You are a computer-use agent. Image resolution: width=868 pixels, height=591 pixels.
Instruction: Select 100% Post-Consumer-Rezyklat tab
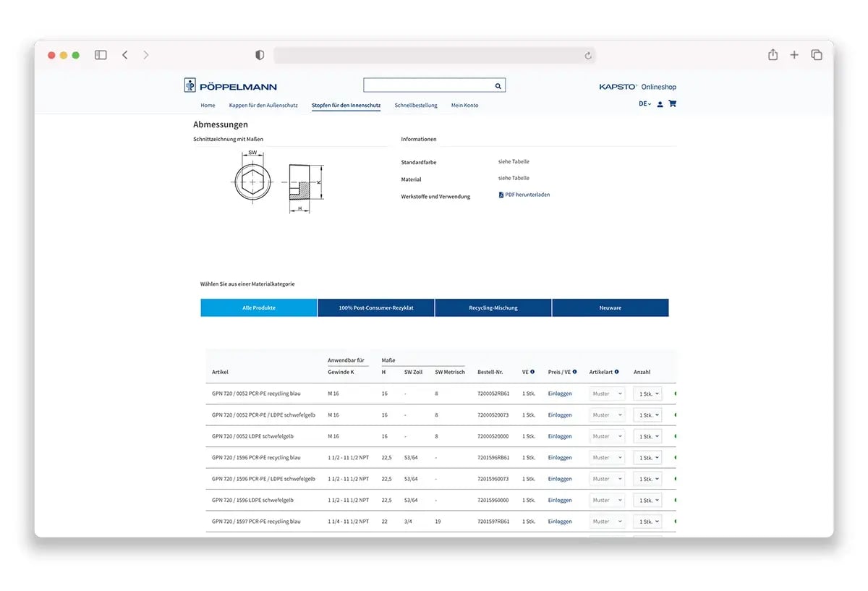pyautogui.click(x=376, y=307)
